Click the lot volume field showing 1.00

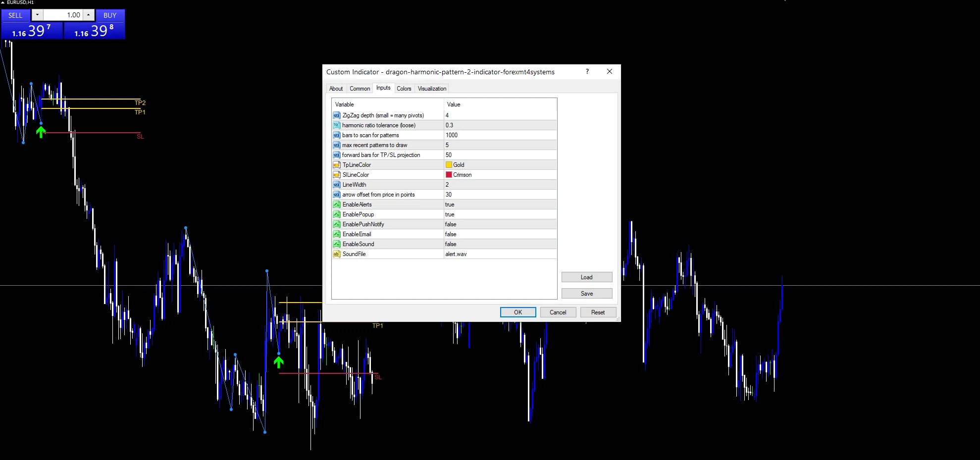[x=63, y=15]
